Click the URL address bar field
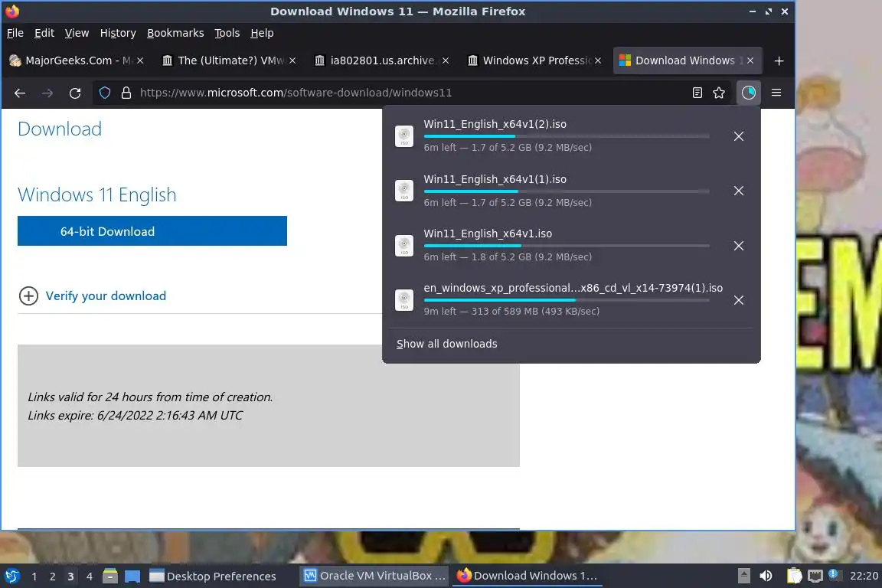 pyautogui.click(x=410, y=93)
